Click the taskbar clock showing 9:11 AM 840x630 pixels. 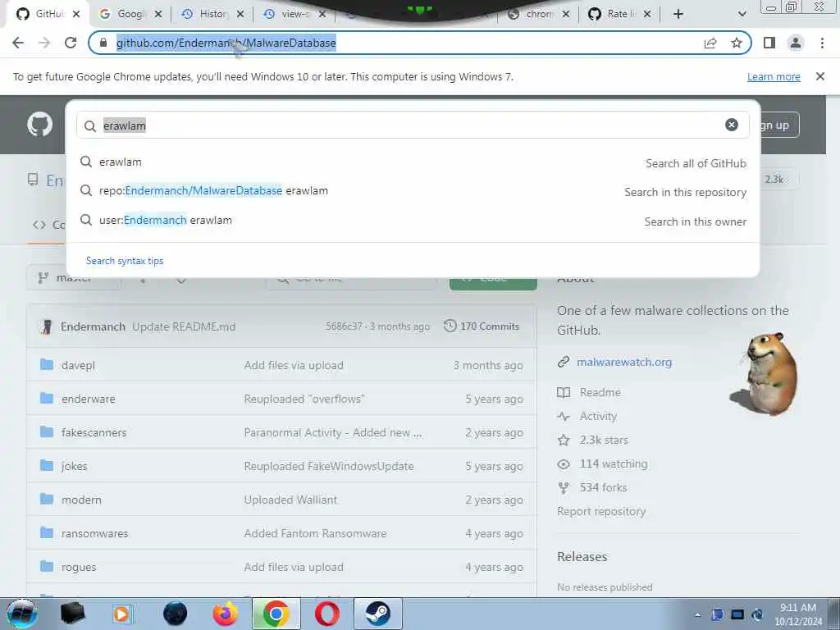(x=798, y=614)
